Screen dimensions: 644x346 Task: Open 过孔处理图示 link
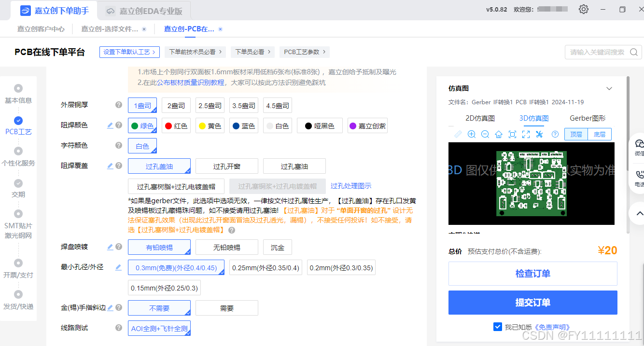coord(351,186)
